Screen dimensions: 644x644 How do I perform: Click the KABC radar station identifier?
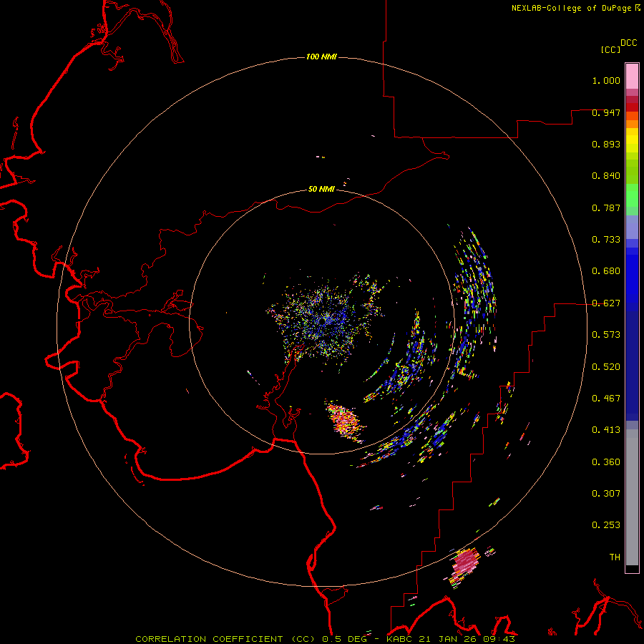[401, 639]
